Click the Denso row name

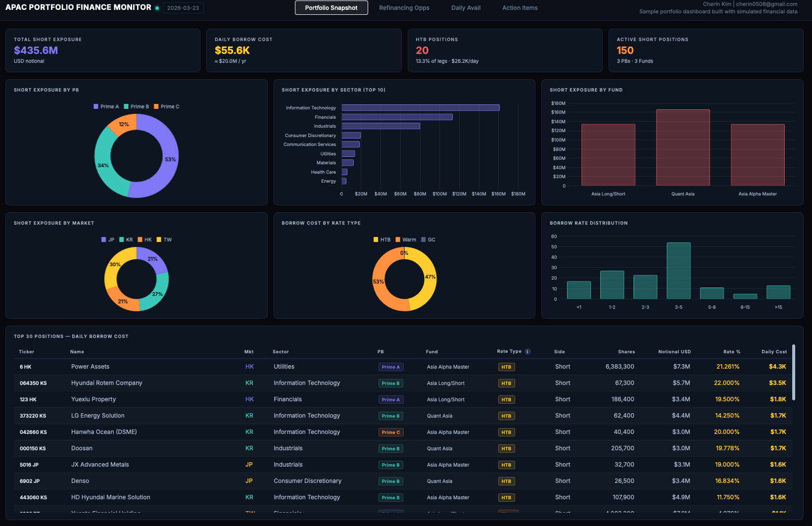pyautogui.click(x=80, y=481)
